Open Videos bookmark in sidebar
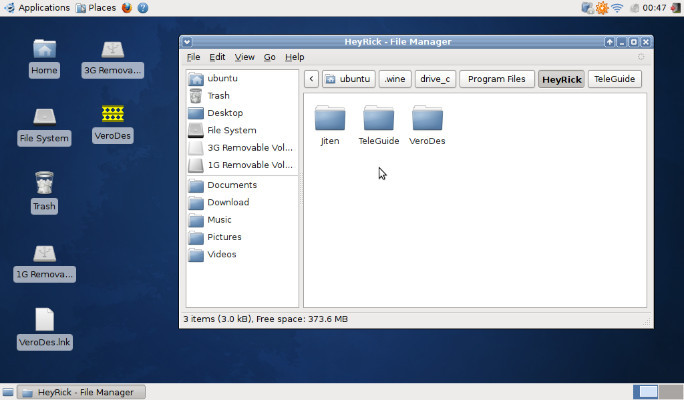 pyautogui.click(x=242, y=254)
